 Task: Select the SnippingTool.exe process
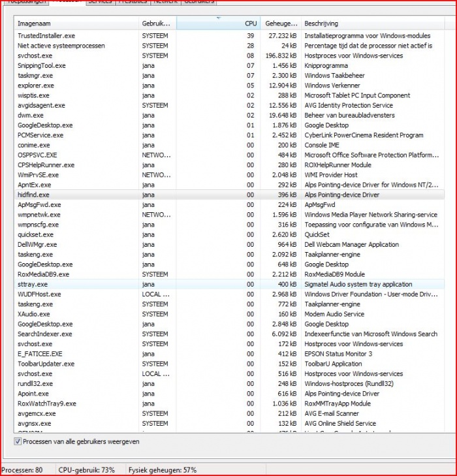point(229,65)
